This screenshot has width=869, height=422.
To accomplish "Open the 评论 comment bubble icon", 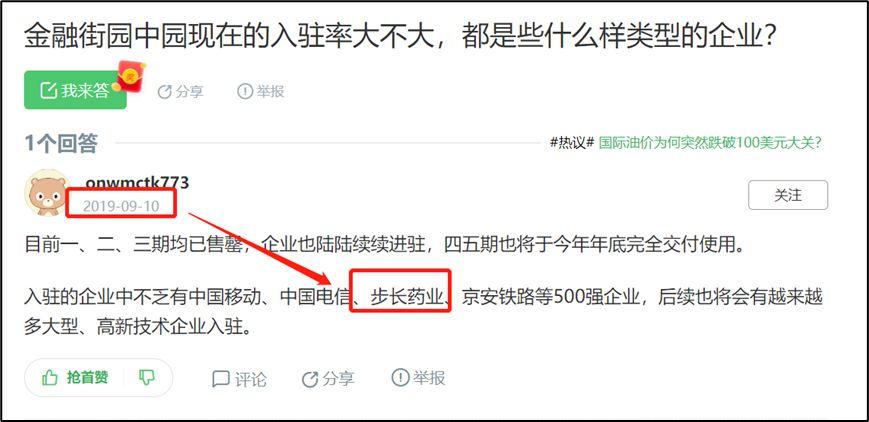I will pos(221,379).
